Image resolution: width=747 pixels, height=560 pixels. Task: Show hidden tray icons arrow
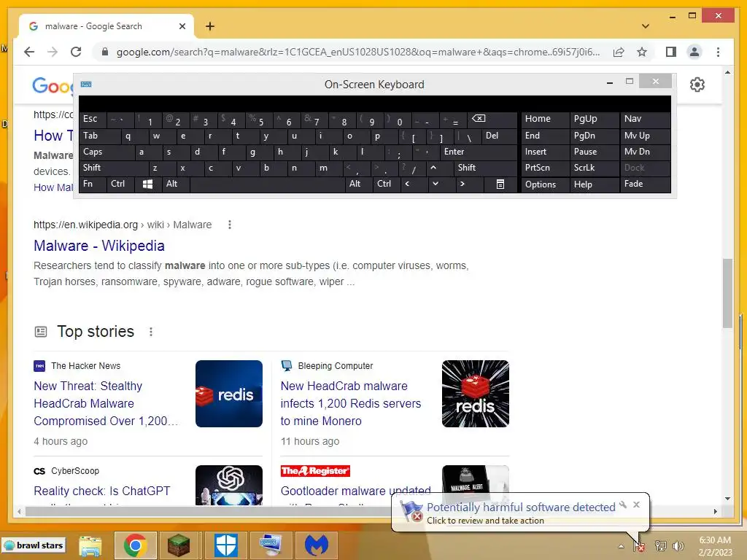point(622,546)
